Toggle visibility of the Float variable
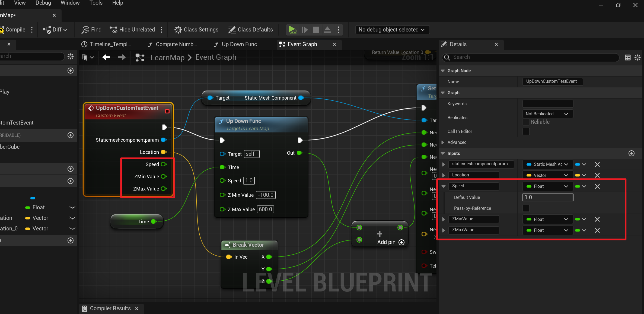The height and width of the screenshot is (314, 644). [x=72, y=207]
